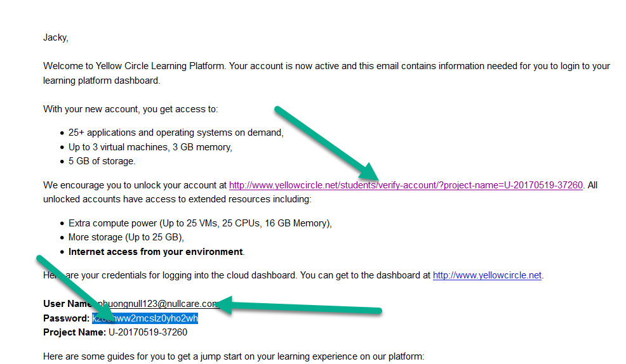Click the '5 GB of storage' bullet
The width and height of the screenshot is (626, 364).
[x=102, y=161]
